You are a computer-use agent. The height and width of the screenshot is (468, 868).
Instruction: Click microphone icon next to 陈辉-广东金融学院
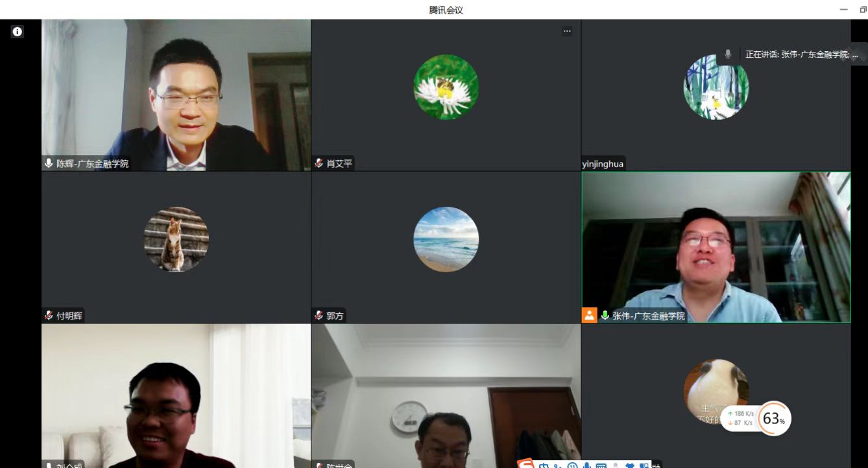tap(49, 163)
